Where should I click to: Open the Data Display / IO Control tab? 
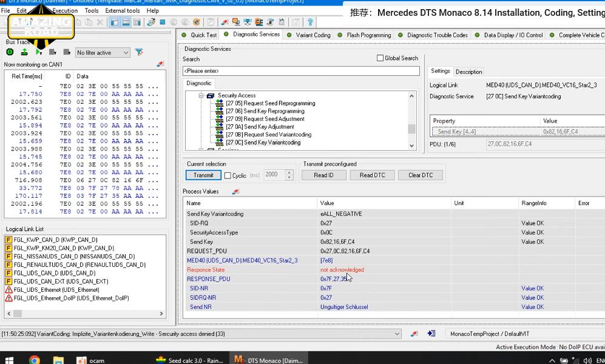(509, 35)
